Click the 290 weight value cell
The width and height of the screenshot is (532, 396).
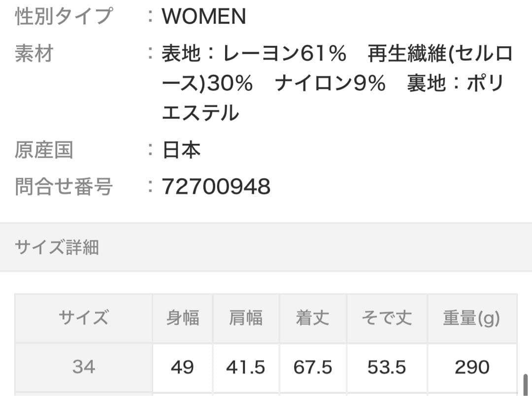point(471,367)
